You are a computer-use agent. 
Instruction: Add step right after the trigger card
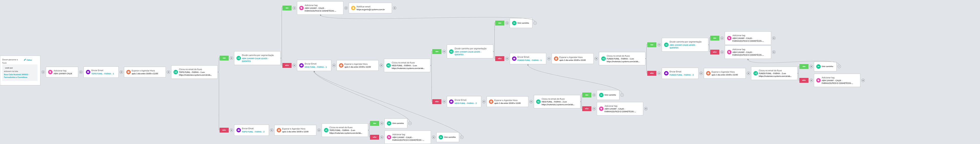coord(43,72)
